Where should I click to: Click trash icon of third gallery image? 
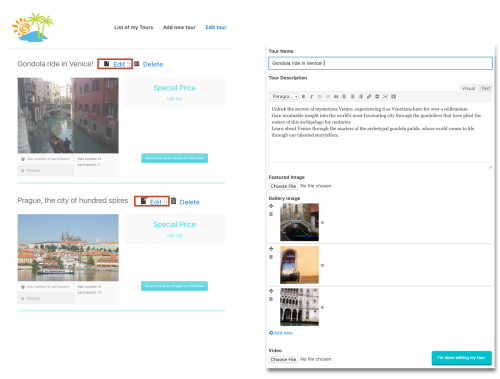coord(271,299)
